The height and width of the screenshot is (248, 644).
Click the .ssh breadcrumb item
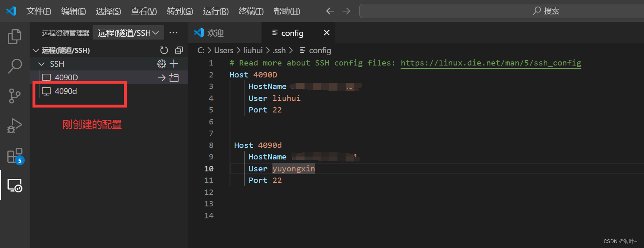279,50
